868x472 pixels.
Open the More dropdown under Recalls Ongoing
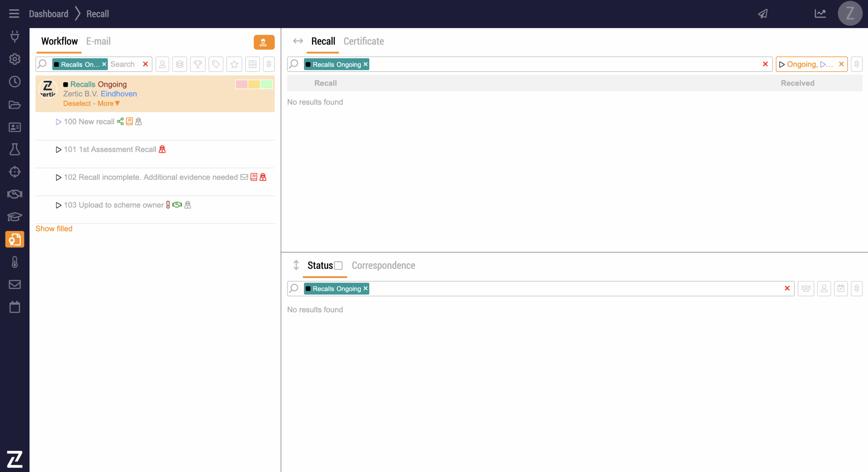coord(108,103)
